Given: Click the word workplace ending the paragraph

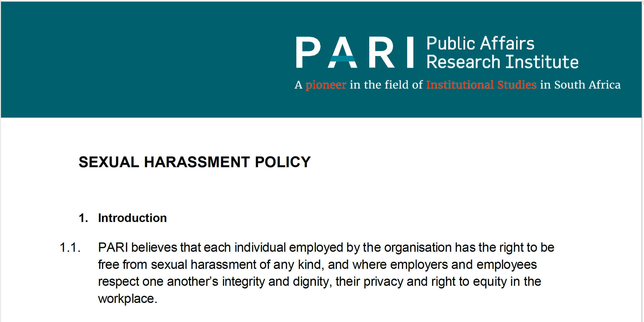Looking at the screenshot, I should (128, 299).
